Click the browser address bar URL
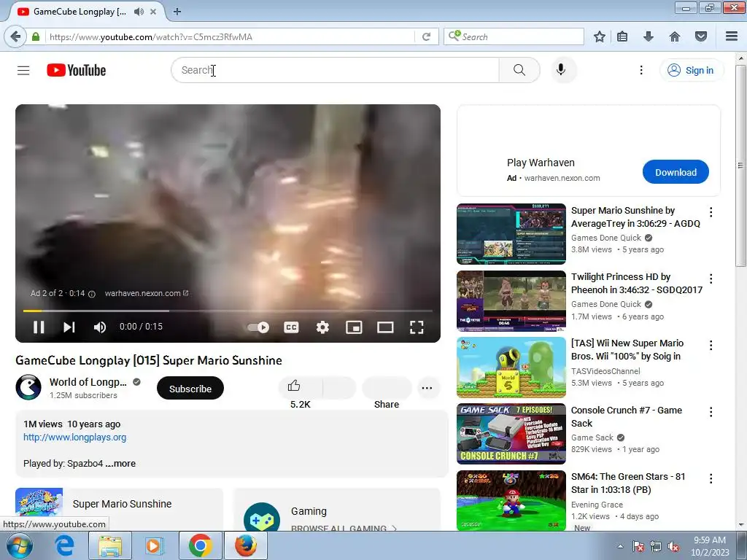 pyautogui.click(x=231, y=36)
